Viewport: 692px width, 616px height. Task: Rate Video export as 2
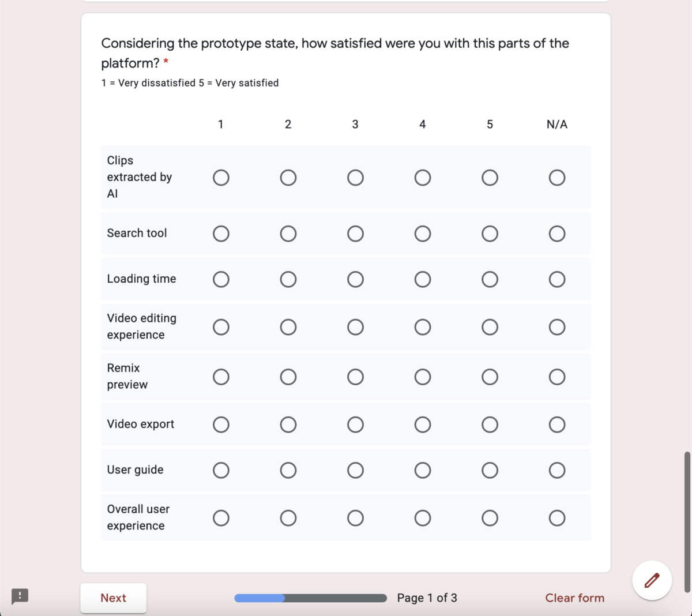(288, 425)
